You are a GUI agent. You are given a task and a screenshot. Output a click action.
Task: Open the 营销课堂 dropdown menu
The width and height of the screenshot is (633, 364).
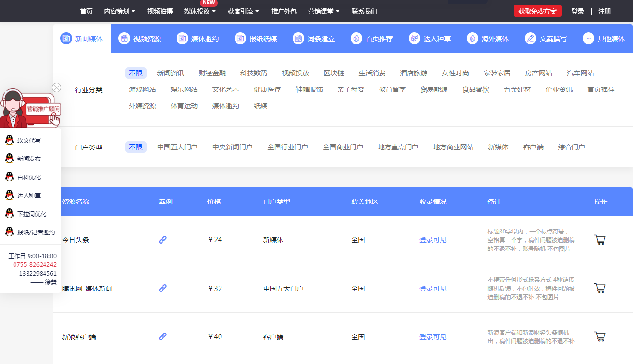[x=324, y=11]
